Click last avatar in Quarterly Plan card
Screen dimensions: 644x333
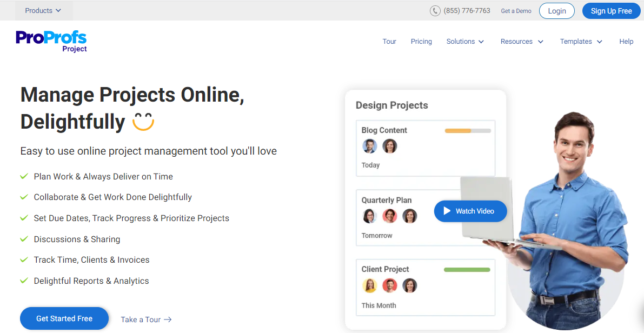tap(410, 216)
